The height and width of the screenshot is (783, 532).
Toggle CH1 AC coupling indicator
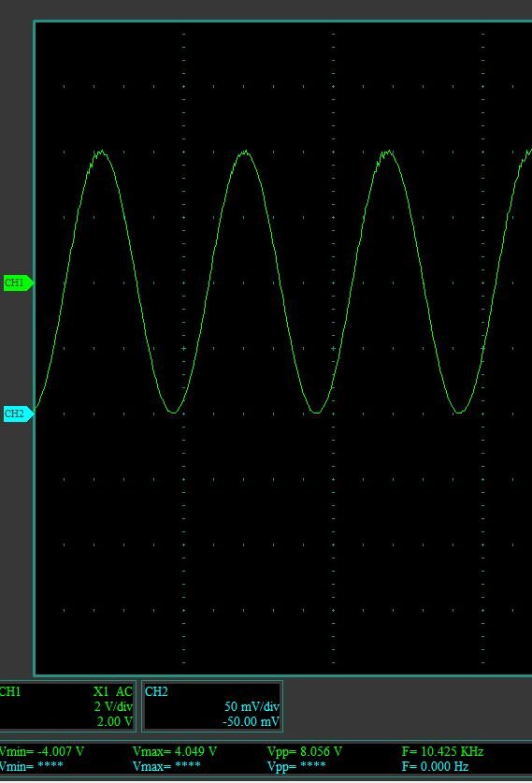coord(124,691)
